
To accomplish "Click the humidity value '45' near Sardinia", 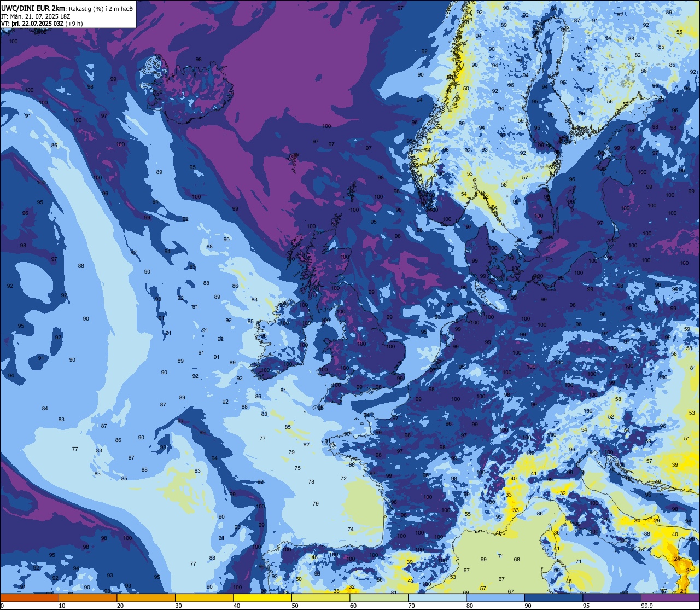I will 569,581.
